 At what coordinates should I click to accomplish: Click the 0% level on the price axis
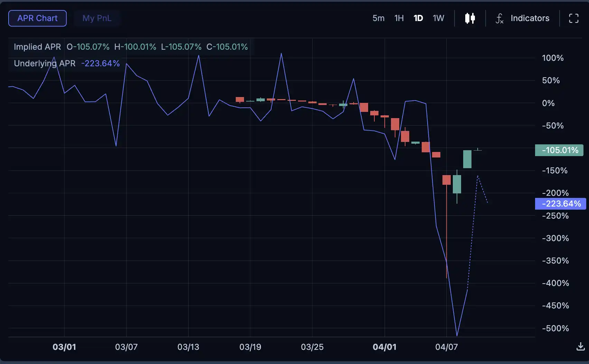tap(548, 103)
